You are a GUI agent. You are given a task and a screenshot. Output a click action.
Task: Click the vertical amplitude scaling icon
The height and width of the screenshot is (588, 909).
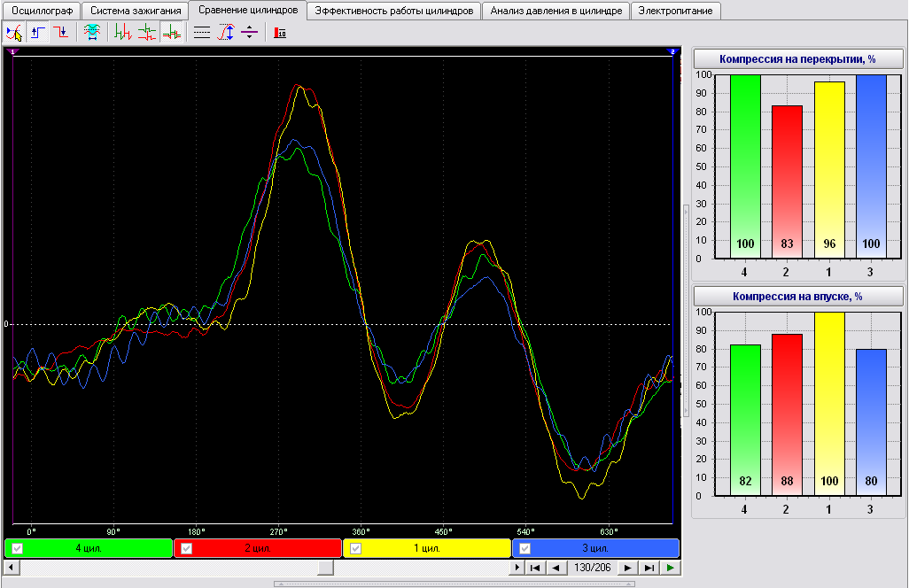226,33
